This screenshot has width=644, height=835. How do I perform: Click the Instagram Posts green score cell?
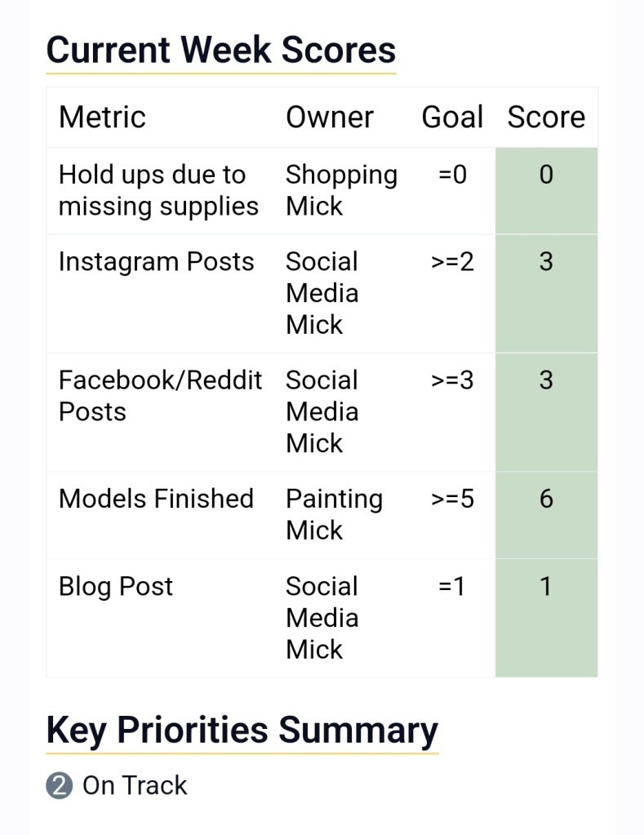546,293
